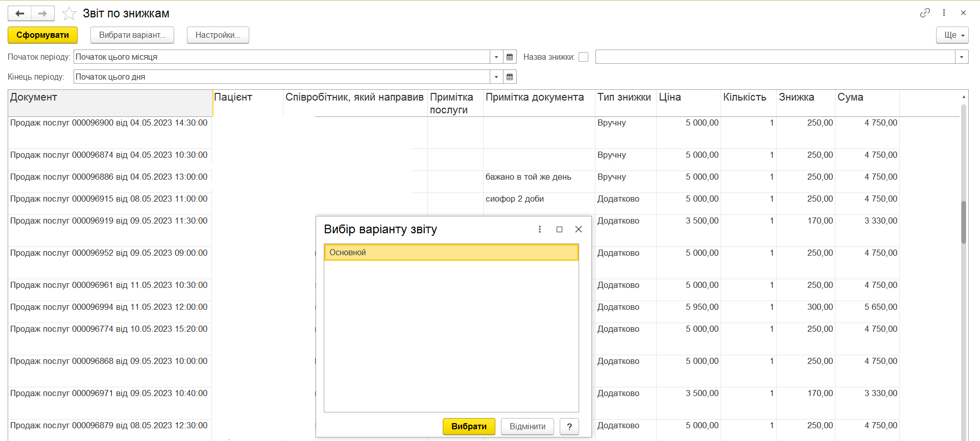Click Відмінити to cancel the dialog

[527, 426]
